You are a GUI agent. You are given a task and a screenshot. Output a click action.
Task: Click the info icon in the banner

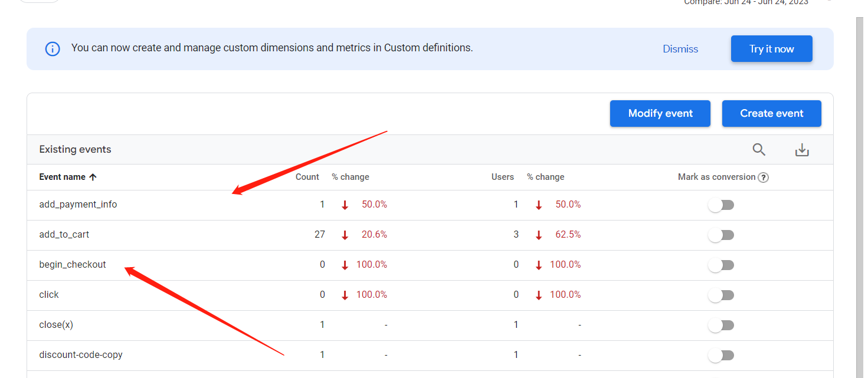pos(53,49)
